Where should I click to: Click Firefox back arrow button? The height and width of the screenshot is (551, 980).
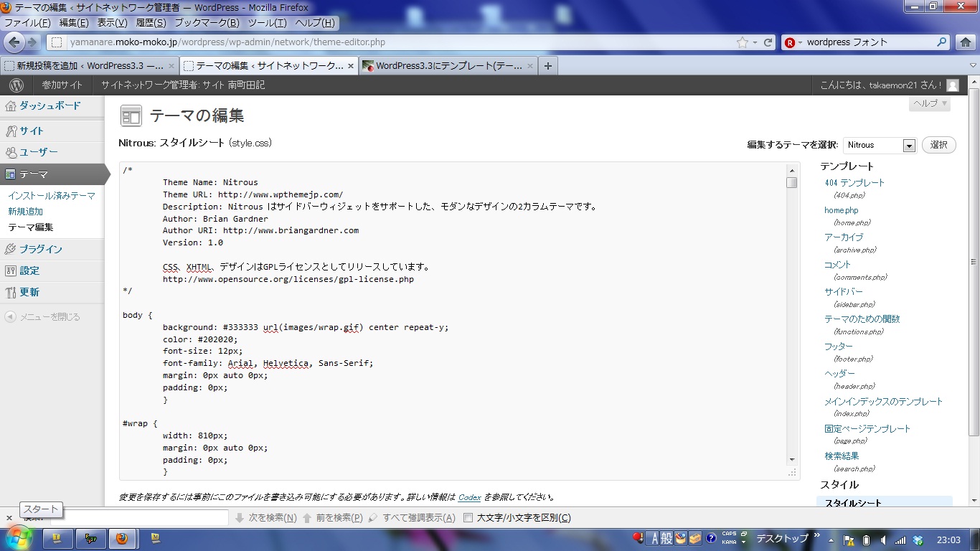coord(14,42)
